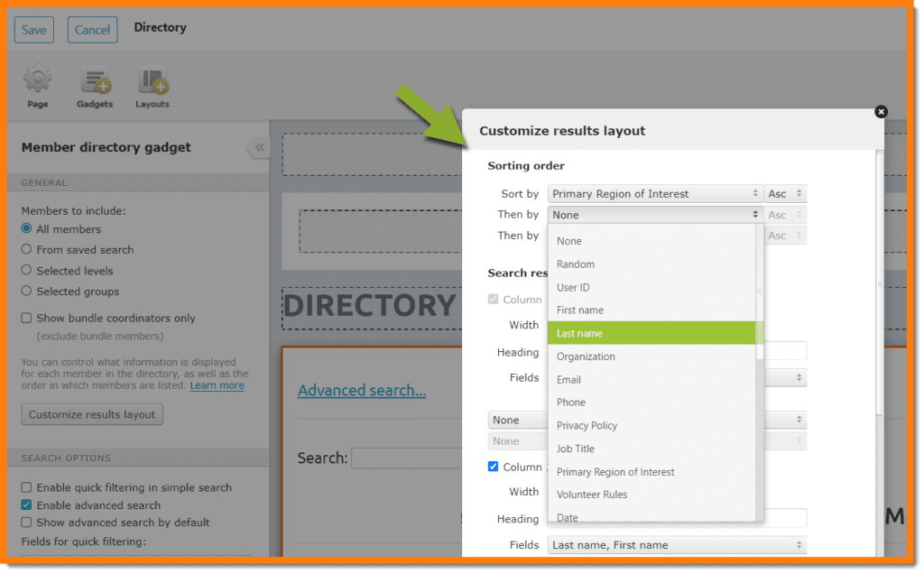This screenshot has height=574, width=924.
Task: Open the Sort by field dropdown
Action: click(x=655, y=194)
